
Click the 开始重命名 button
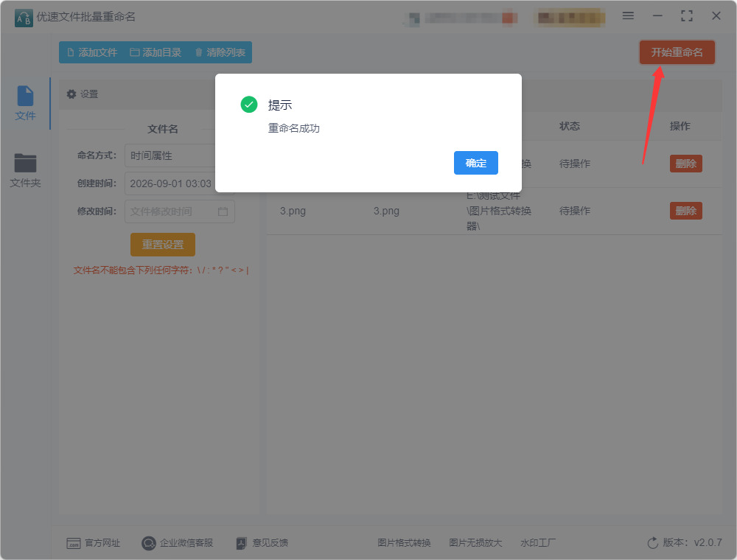(677, 52)
